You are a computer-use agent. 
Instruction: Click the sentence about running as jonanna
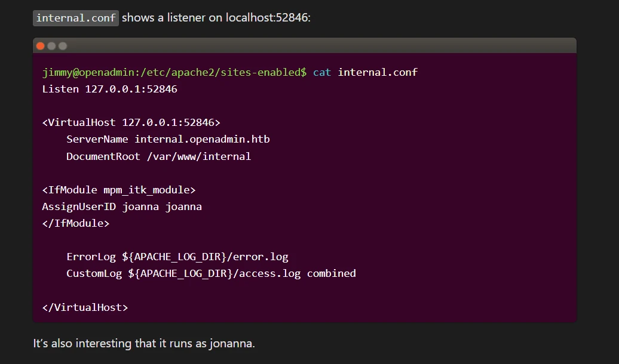pyautogui.click(x=144, y=344)
